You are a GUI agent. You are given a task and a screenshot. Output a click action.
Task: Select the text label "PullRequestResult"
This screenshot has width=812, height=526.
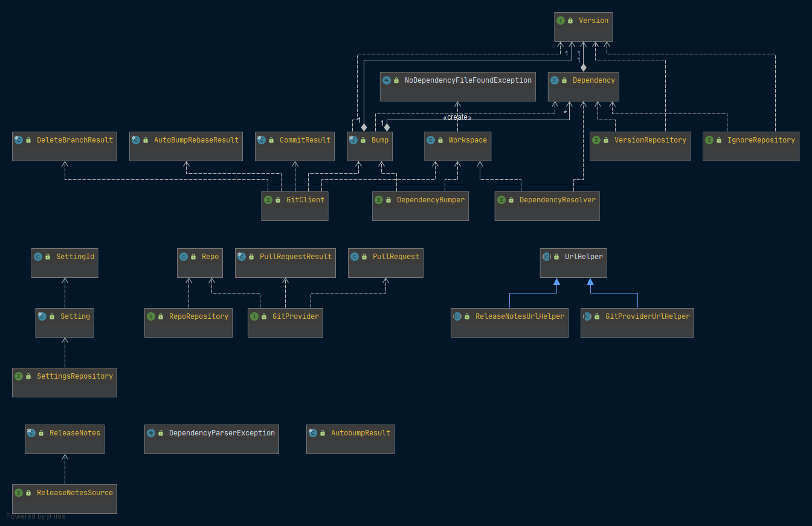[296, 257]
